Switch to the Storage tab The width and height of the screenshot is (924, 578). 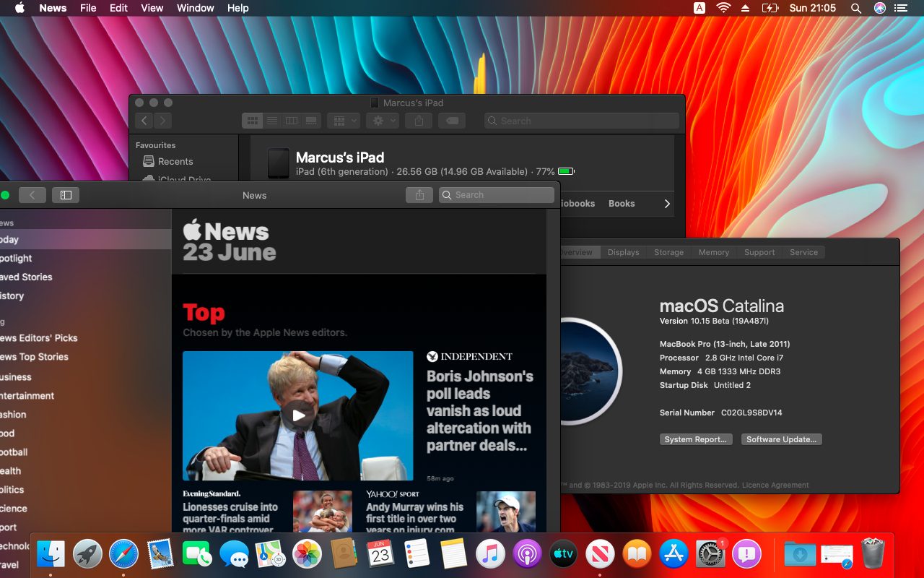tap(669, 252)
